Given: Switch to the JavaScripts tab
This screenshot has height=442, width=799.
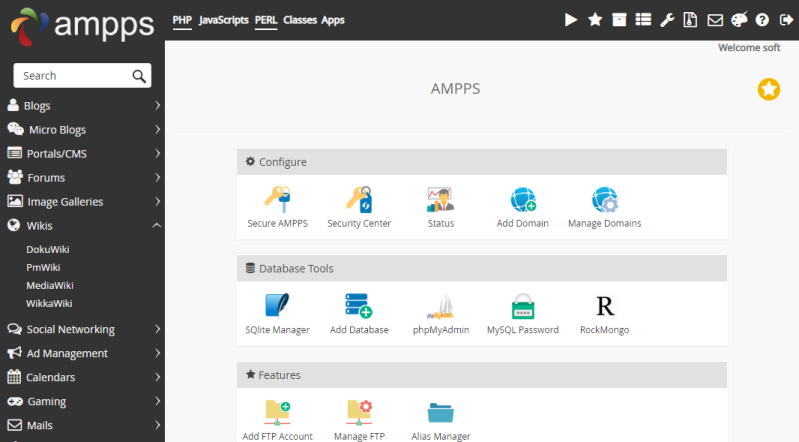Looking at the screenshot, I should click(x=223, y=20).
